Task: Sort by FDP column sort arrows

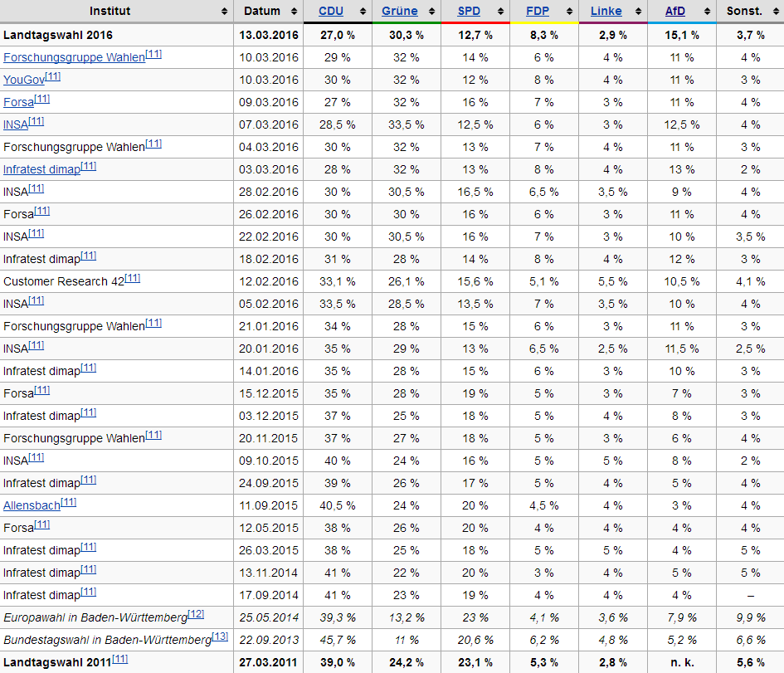Action: point(569,12)
